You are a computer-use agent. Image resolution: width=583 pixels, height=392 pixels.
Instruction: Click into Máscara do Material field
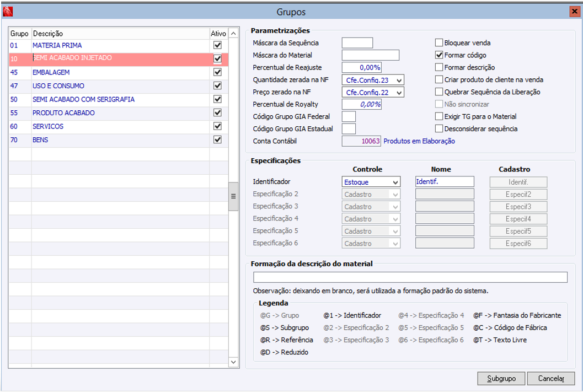point(370,55)
